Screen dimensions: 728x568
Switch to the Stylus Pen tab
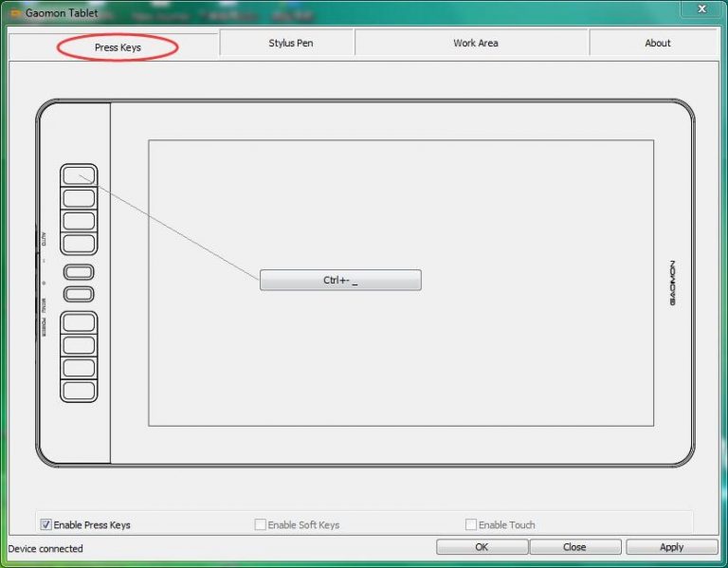(x=290, y=44)
